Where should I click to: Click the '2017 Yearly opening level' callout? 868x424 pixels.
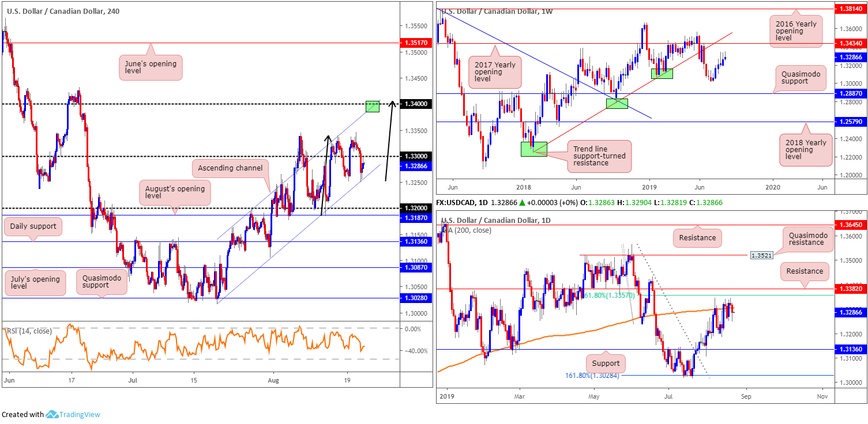(494, 73)
